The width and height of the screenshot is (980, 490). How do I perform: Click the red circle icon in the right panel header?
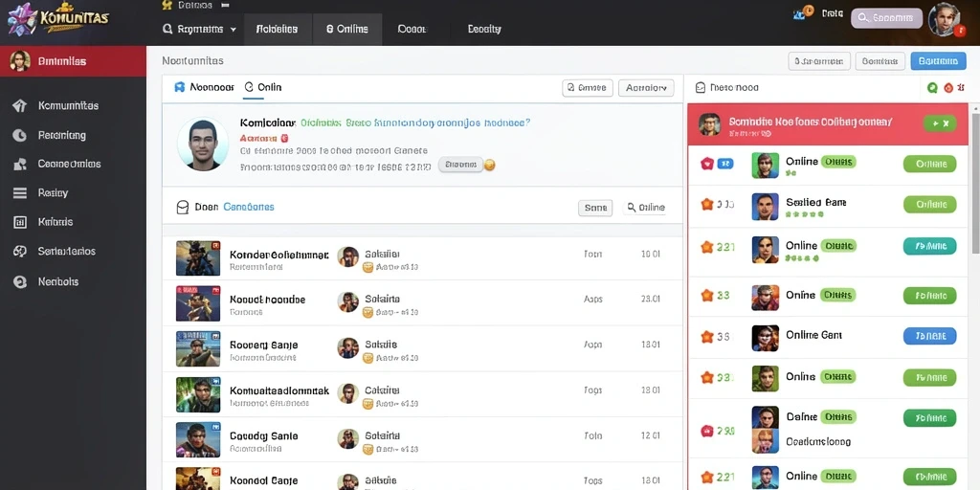(948, 88)
